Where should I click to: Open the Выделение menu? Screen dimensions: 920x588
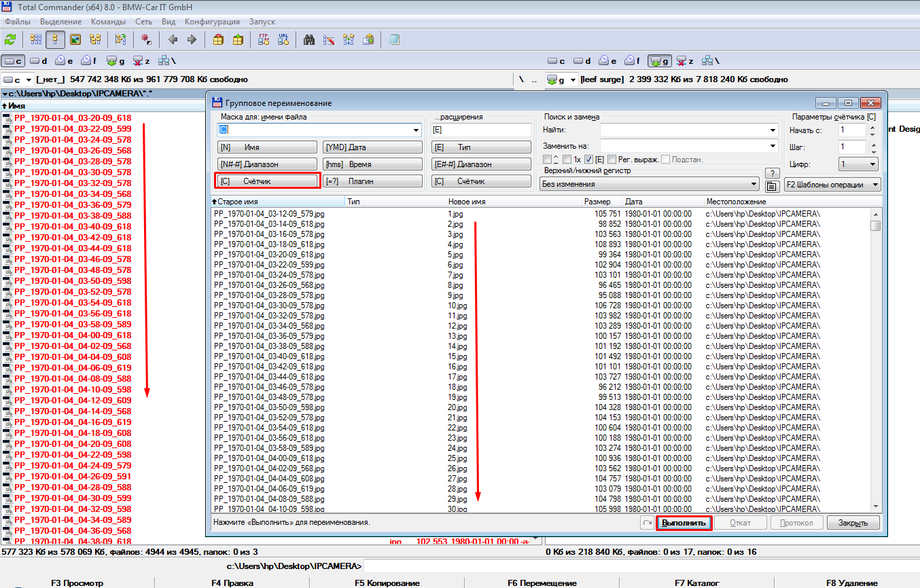coord(61,22)
